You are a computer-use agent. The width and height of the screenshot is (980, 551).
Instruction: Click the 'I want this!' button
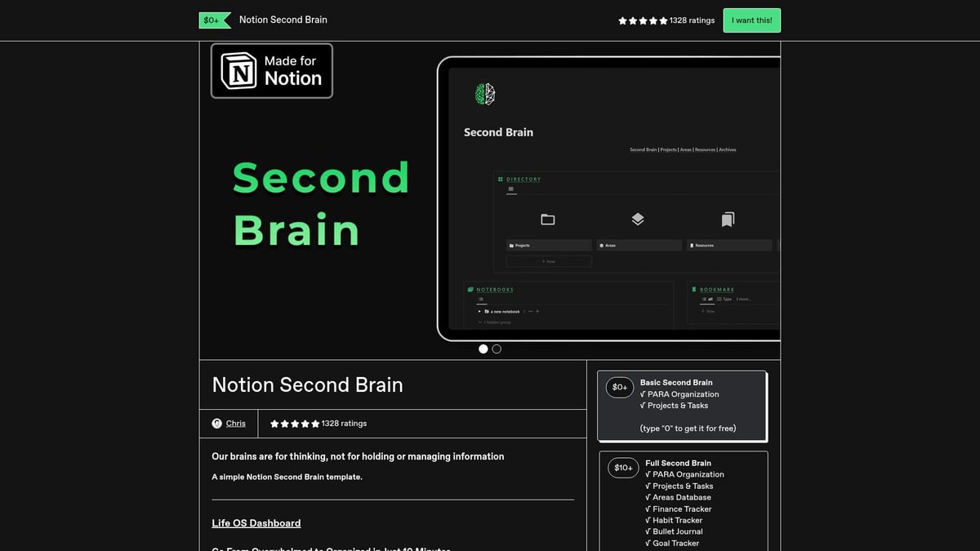pos(751,20)
